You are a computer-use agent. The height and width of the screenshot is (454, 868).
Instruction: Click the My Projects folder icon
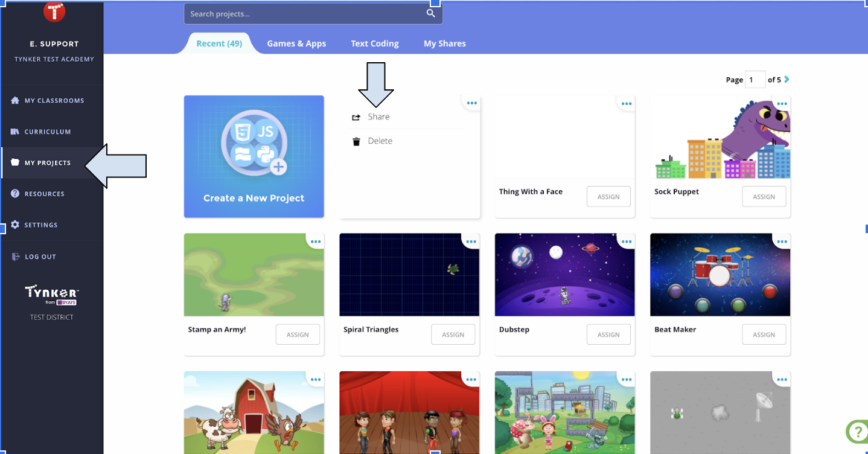[16, 162]
